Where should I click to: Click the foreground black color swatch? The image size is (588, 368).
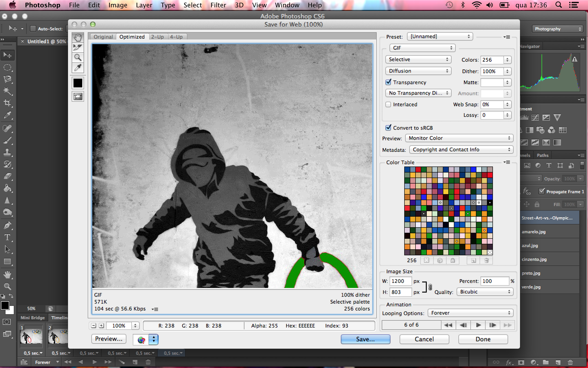point(5,305)
